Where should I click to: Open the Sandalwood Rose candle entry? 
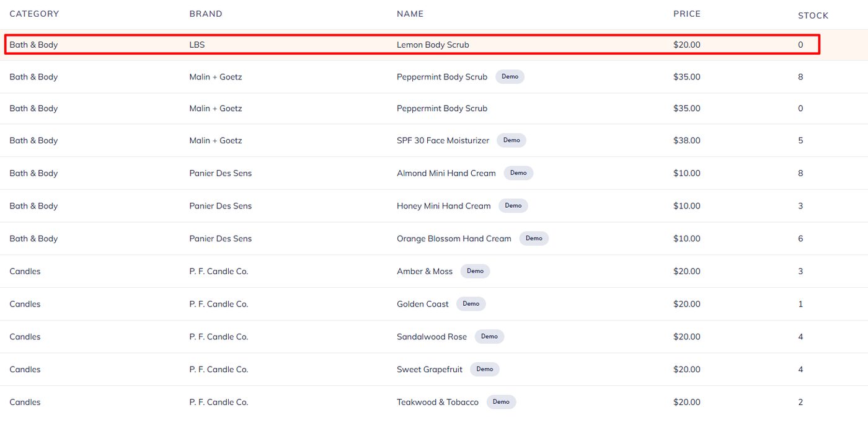432,337
